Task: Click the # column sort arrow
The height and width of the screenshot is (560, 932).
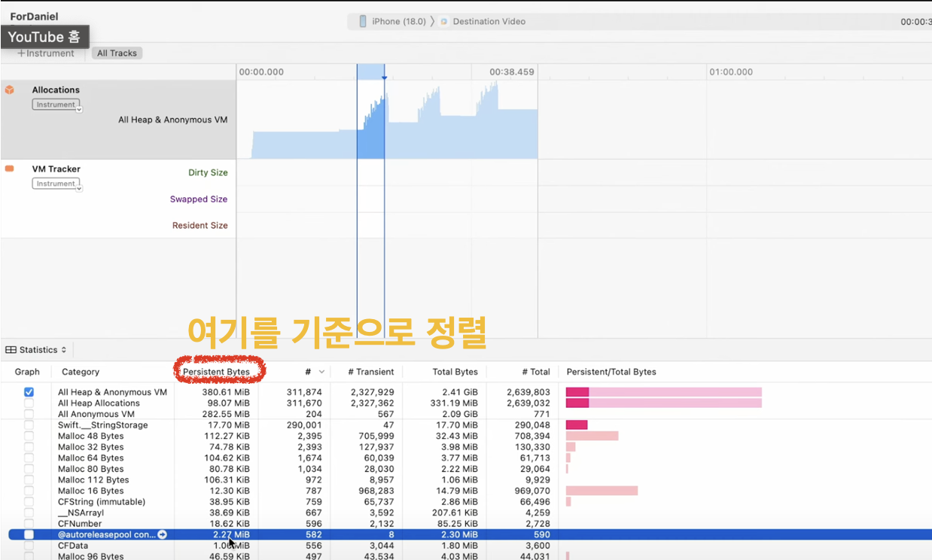Action: 322,372
